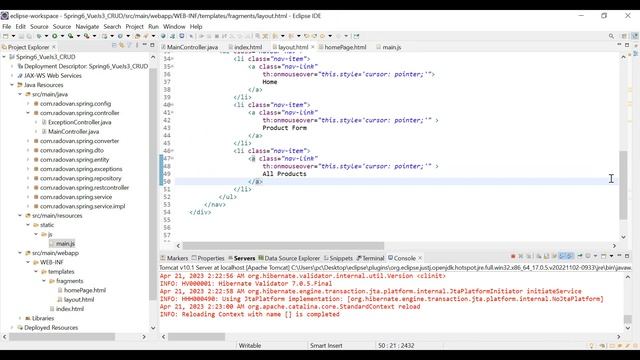This screenshot has height=360, width=640.
Task: Open the Data Source Explorer tab
Action: coord(289,258)
